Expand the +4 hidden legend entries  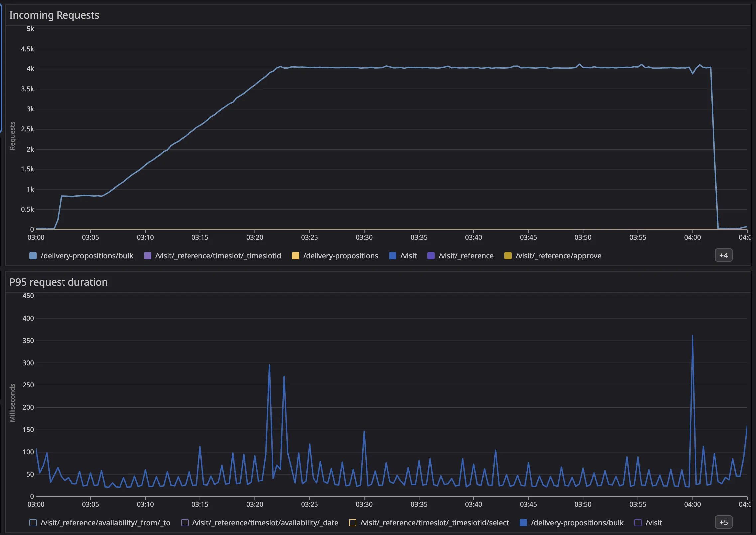pyautogui.click(x=724, y=255)
